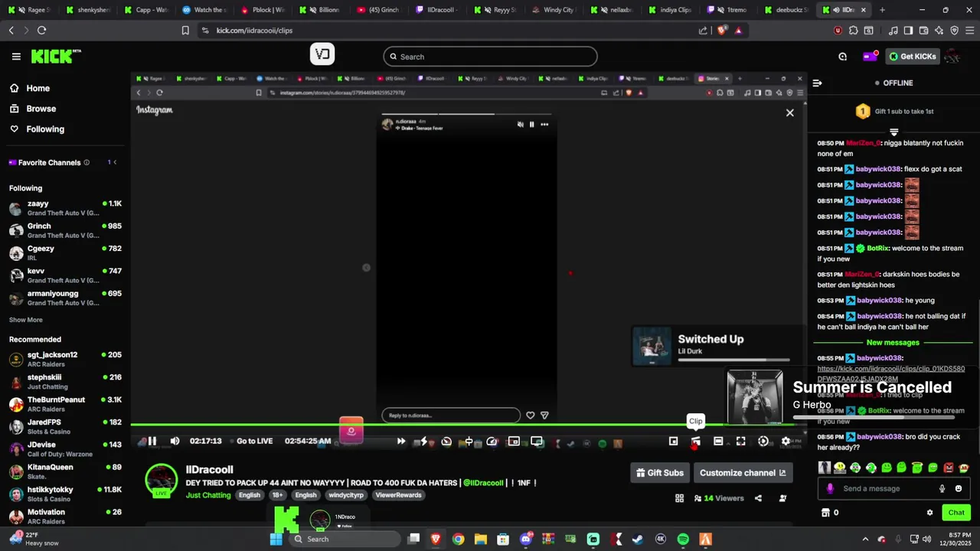The height and width of the screenshot is (551, 980).
Task: Open the purple wallet notification icon
Action: point(870,56)
